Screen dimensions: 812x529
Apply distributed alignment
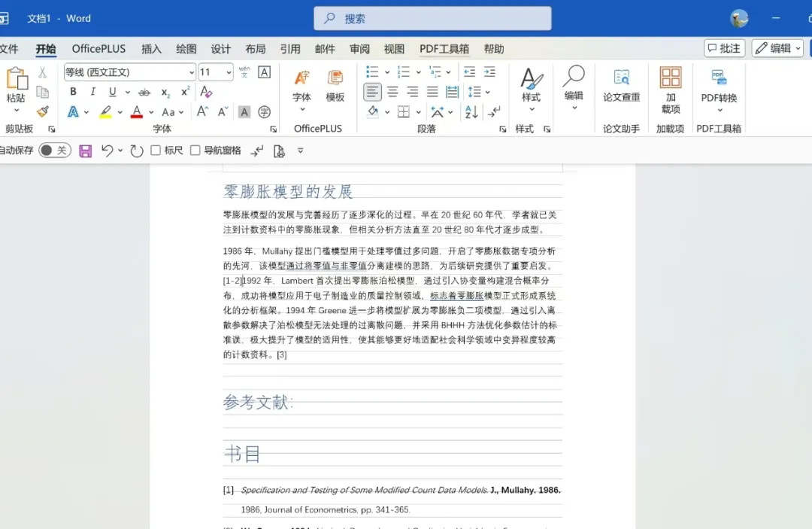coord(452,93)
